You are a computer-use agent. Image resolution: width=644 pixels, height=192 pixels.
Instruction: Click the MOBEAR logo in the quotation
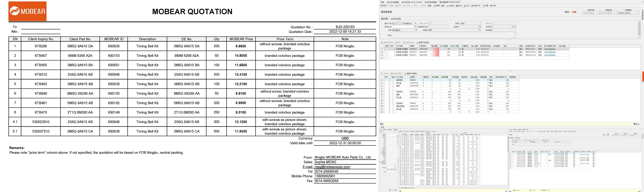pyautogui.click(x=28, y=11)
